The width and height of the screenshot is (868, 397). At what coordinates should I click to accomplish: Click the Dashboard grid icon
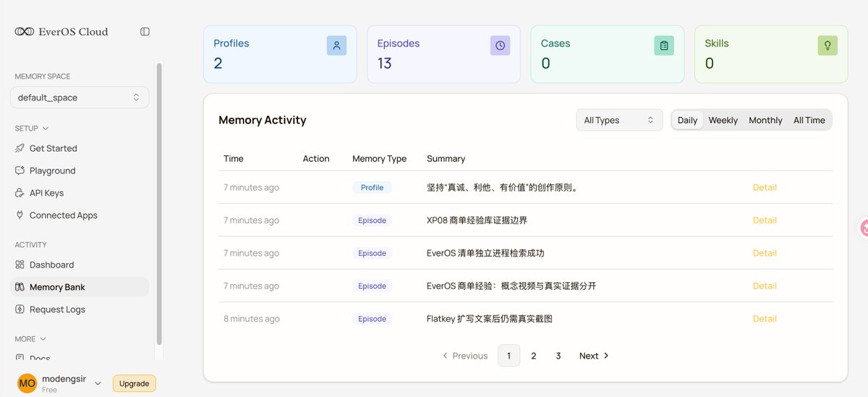(x=20, y=265)
